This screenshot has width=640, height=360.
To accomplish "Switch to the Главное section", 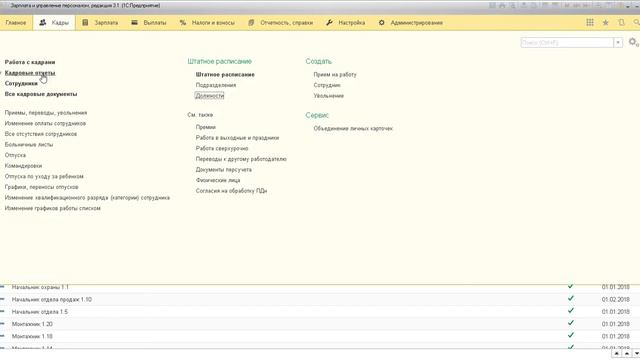I will [16, 23].
